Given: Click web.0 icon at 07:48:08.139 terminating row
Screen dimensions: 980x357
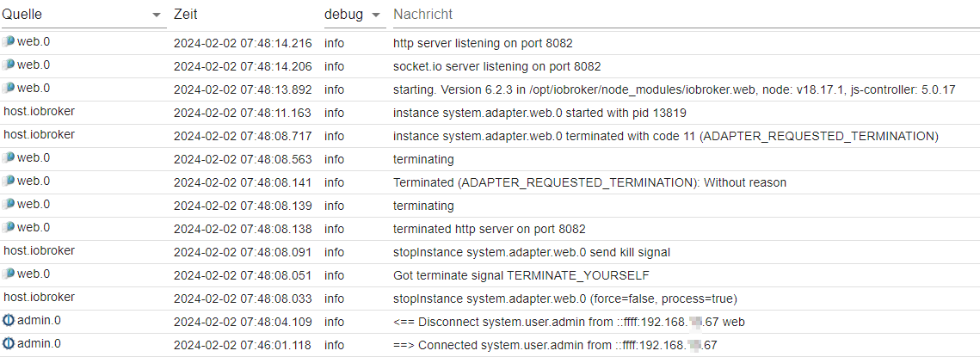Looking at the screenshot, I should click(x=8, y=205).
